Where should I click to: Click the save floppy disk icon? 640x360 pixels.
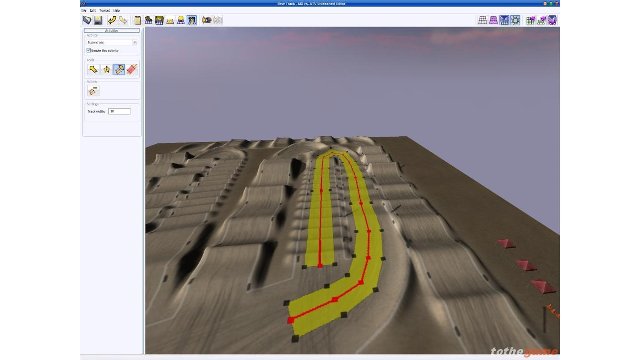click(98, 20)
